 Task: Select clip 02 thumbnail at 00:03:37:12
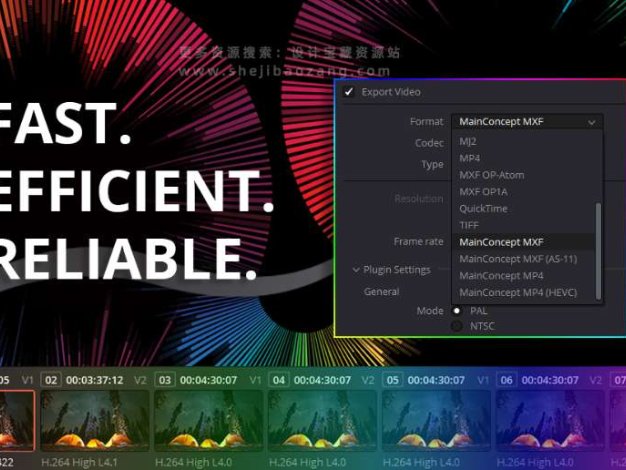(x=95, y=420)
